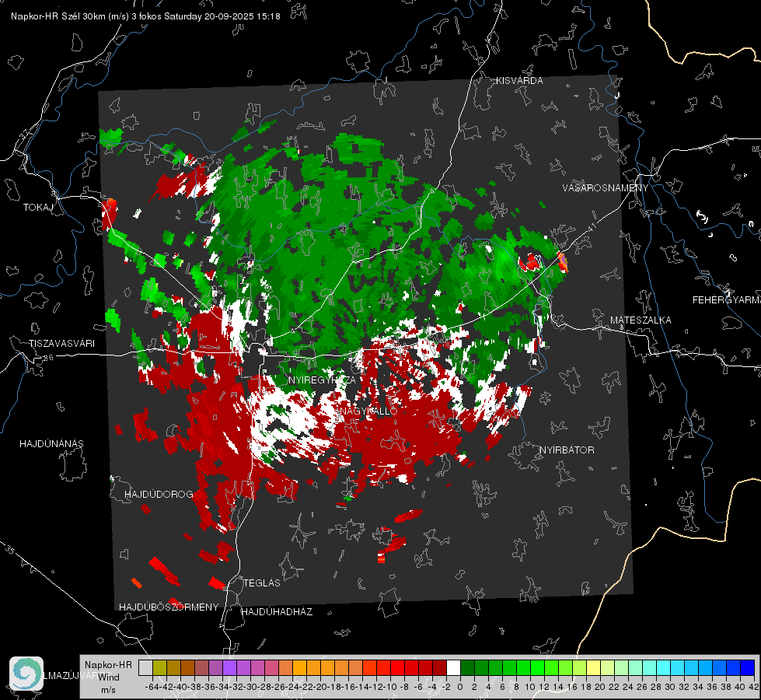This screenshot has height=700, width=761.
Task: Click the road number 36 near Tiszavasvári
Action: click(48, 358)
